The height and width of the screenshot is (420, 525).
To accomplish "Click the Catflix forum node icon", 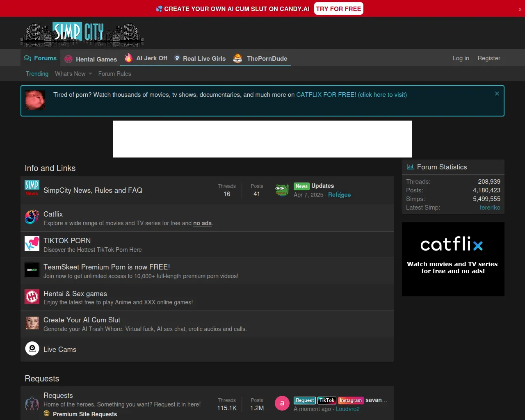I will 32,217.
